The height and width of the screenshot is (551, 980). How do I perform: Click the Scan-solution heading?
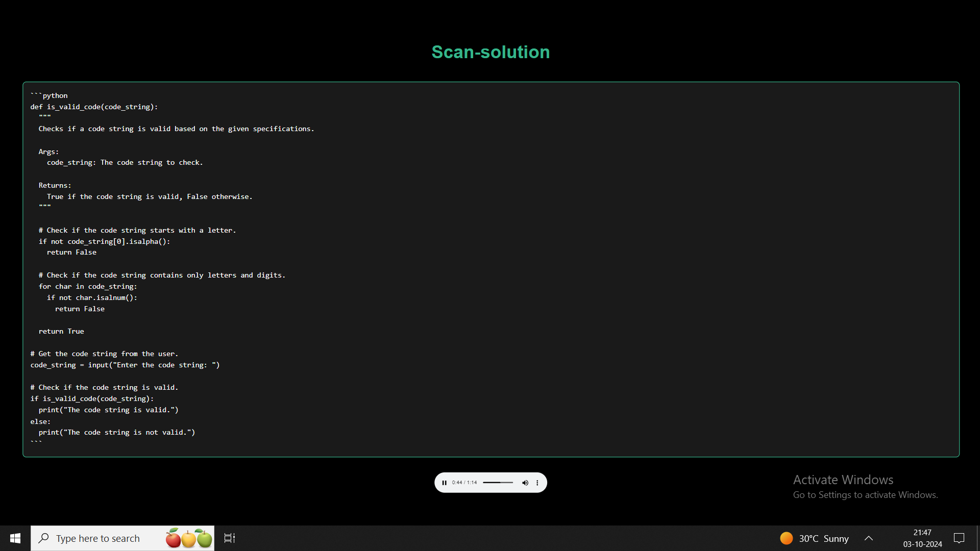pyautogui.click(x=490, y=52)
